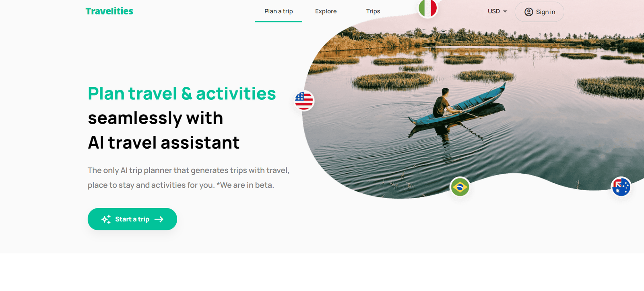Click the Start a trip button label
This screenshot has height=291, width=644.
click(x=132, y=219)
